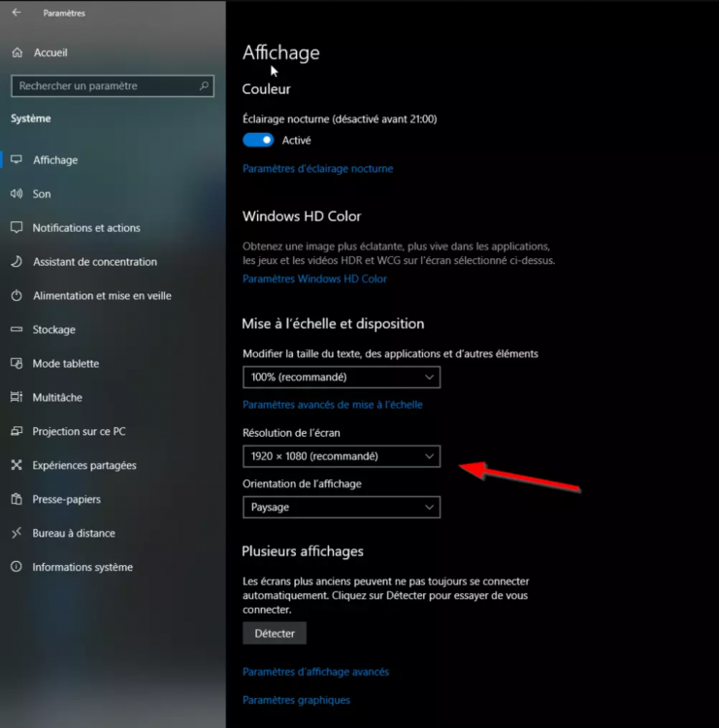Click the Projection sur ce PC icon
Screen dimensions: 719x728
click(16, 431)
